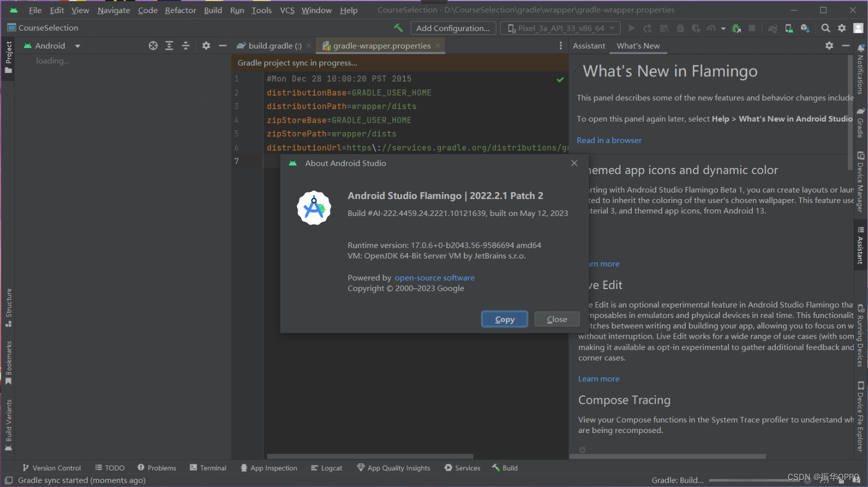Click the Run with Coverage icon
The width and height of the screenshot is (868, 487).
(x=696, y=28)
